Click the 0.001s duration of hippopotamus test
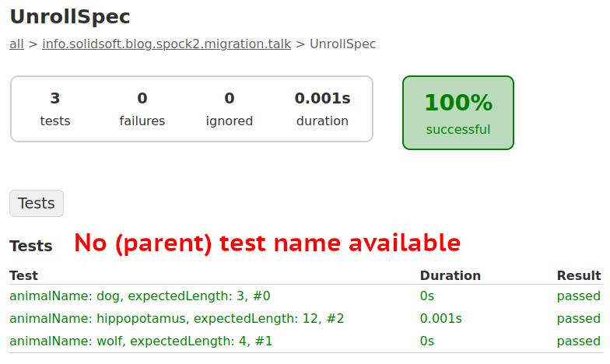Screen dimensions: 610x364 coord(440,318)
